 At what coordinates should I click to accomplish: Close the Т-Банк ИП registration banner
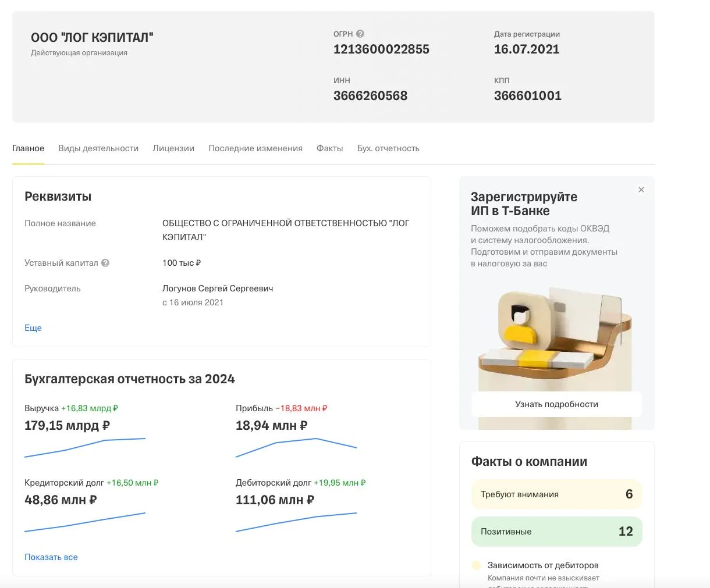pos(641,190)
